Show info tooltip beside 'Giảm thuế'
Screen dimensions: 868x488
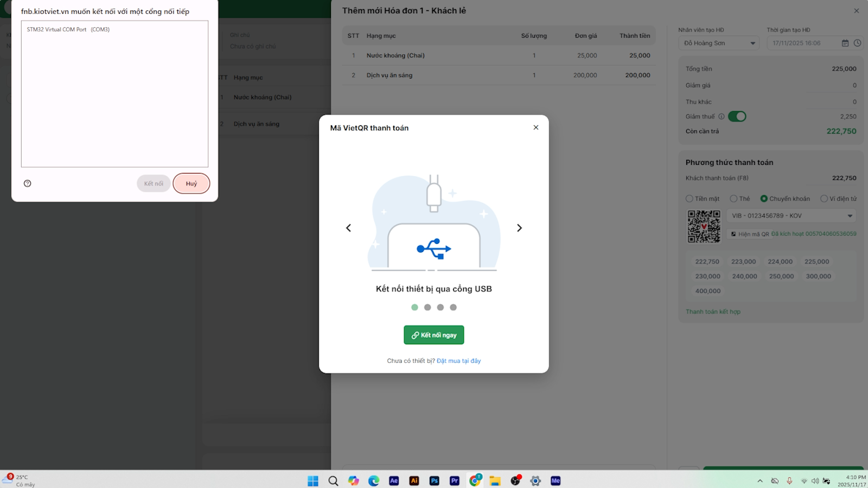point(722,117)
